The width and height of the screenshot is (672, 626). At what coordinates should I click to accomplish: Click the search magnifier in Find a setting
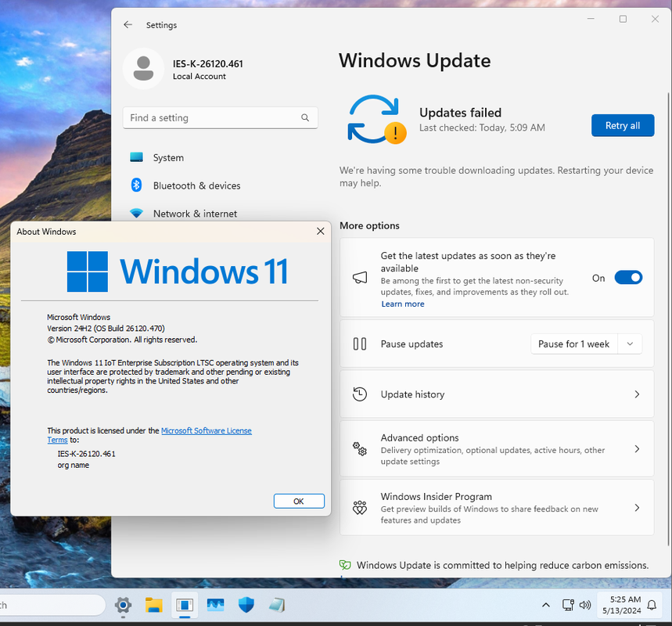pyautogui.click(x=305, y=117)
